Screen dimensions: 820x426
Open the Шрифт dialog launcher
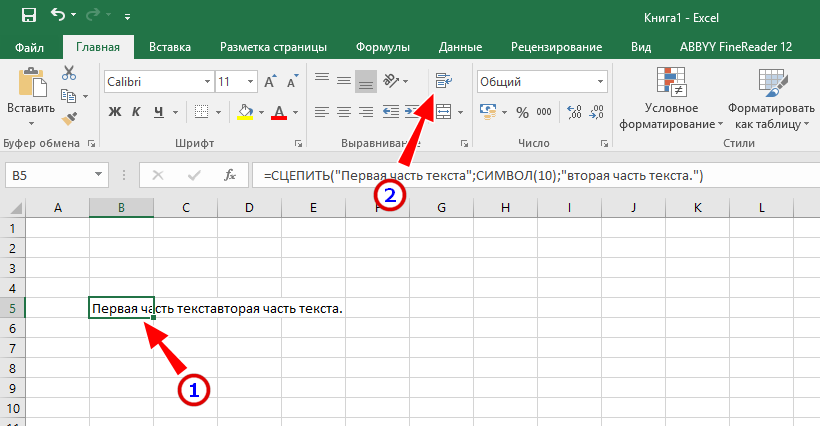click(x=298, y=143)
